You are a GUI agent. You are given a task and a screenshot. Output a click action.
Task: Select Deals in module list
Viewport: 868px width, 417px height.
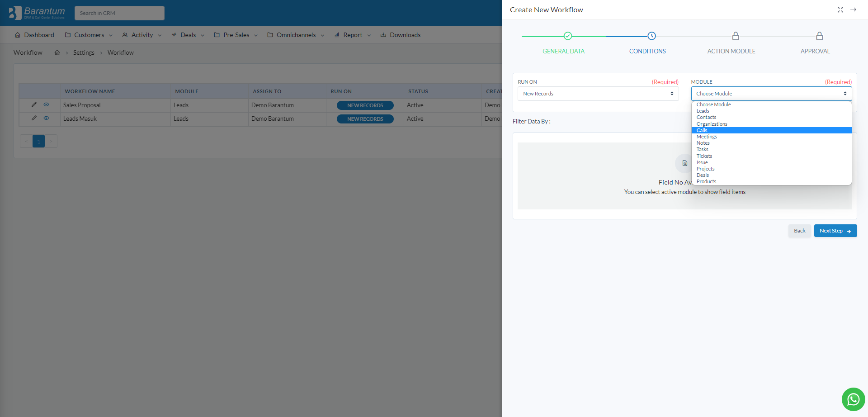click(771, 175)
